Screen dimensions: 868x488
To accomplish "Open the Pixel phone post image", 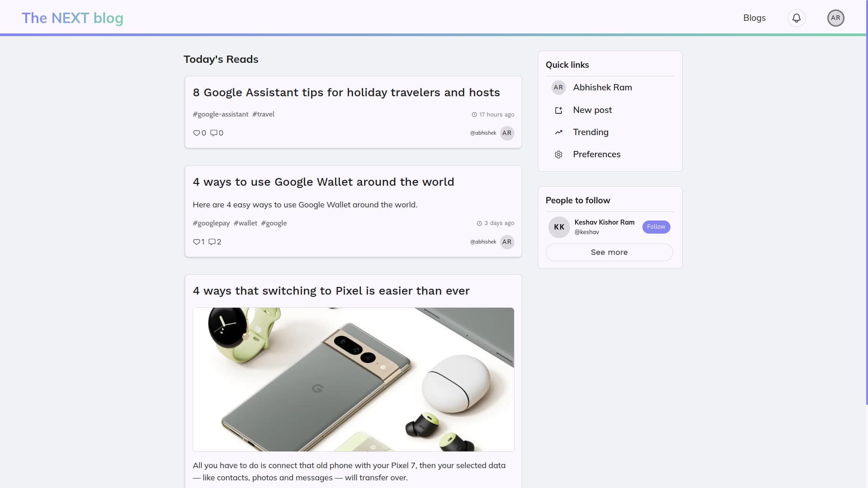I will pos(353,380).
